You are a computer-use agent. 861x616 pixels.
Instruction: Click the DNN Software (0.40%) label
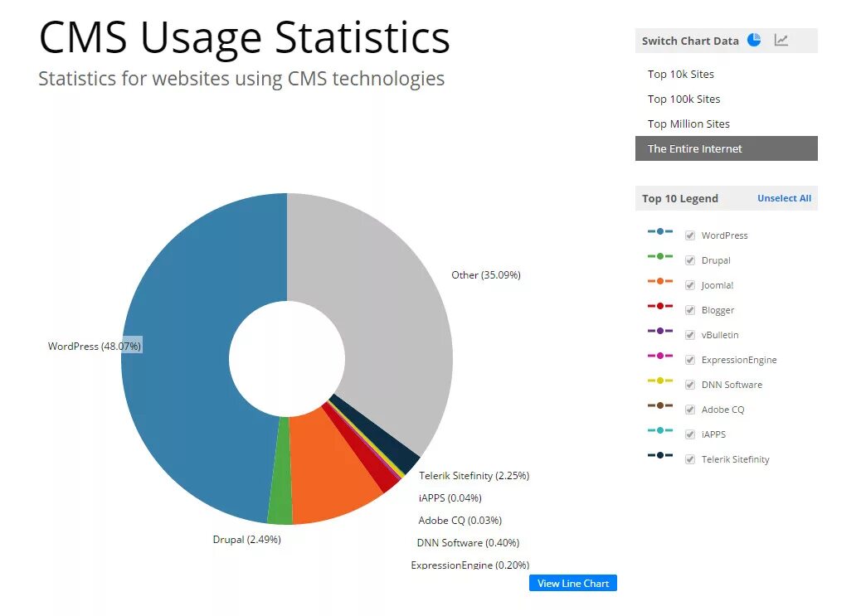pyautogui.click(x=468, y=542)
